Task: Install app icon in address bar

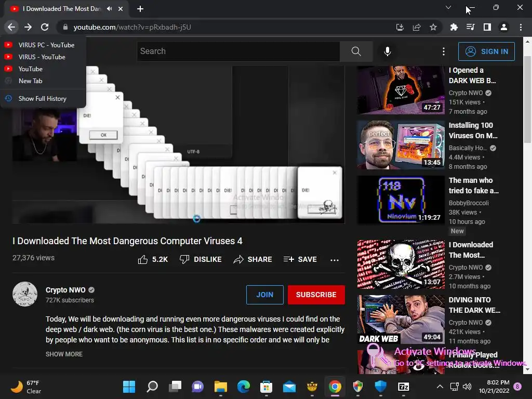Action: (400, 27)
